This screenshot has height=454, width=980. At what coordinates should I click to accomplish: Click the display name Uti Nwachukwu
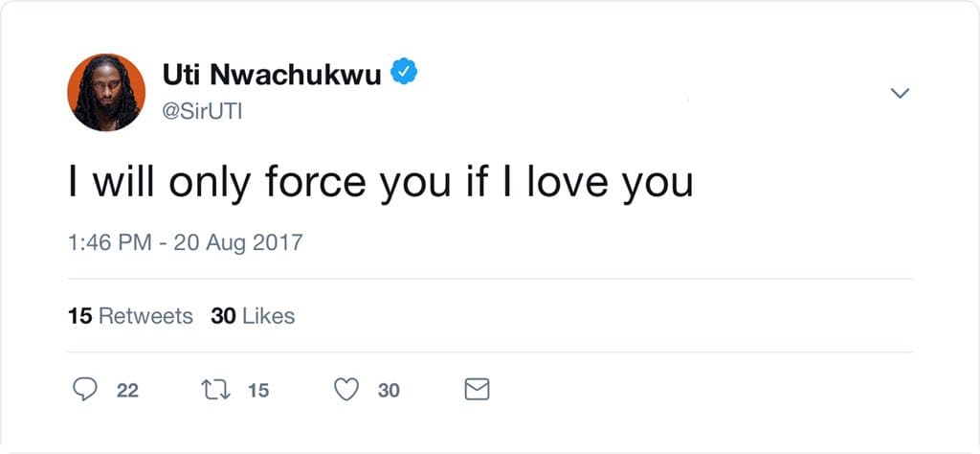(272, 74)
